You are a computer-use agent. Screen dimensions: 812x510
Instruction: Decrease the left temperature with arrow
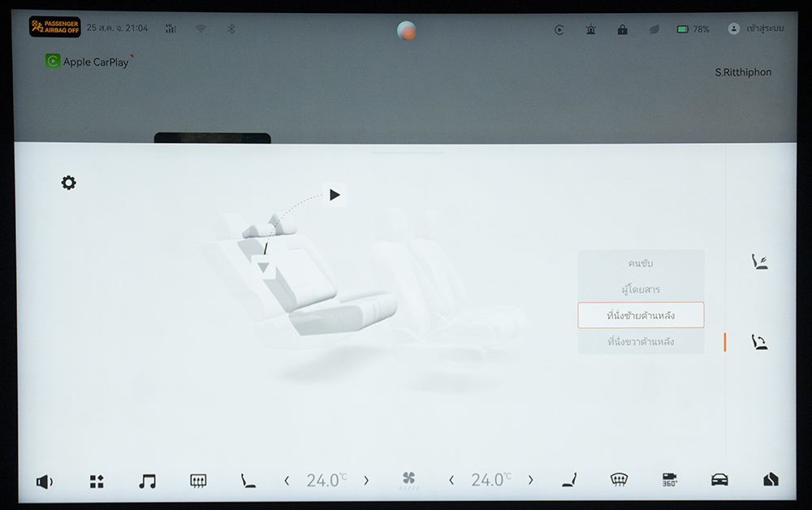tap(287, 481)
